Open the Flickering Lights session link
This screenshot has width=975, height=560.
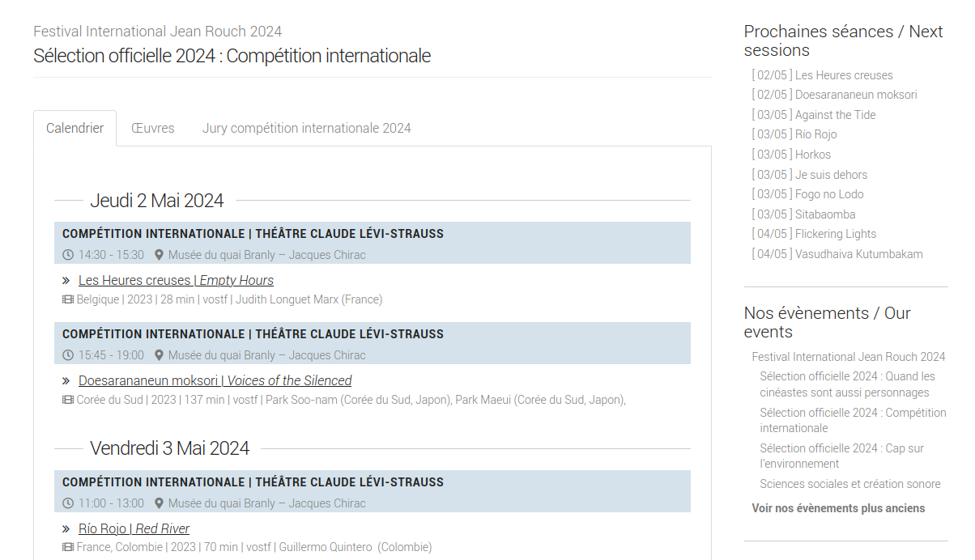tap(814, 234)
